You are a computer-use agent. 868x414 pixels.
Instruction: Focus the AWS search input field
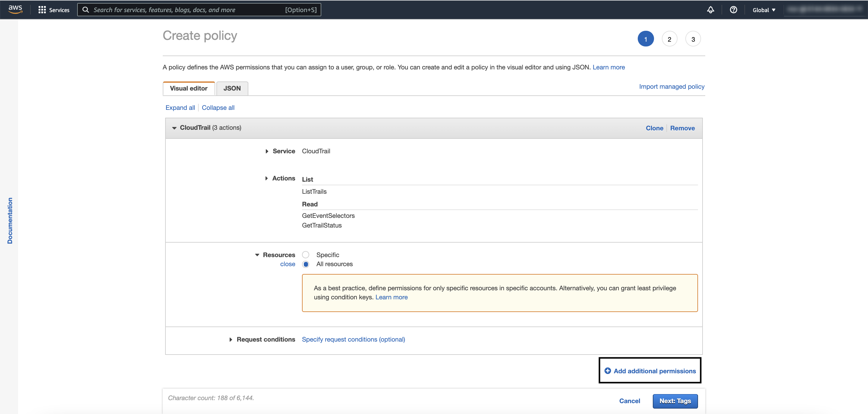(199, 10)
